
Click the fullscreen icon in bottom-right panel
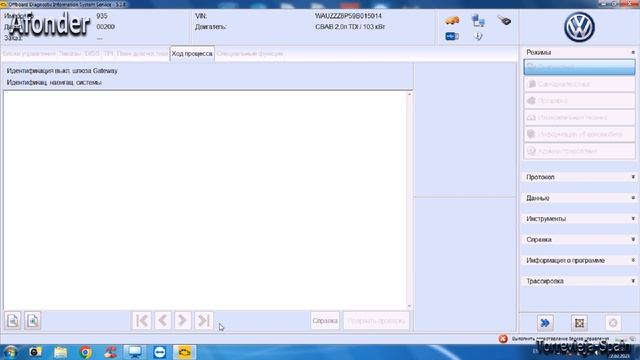(x=579, y=323)
